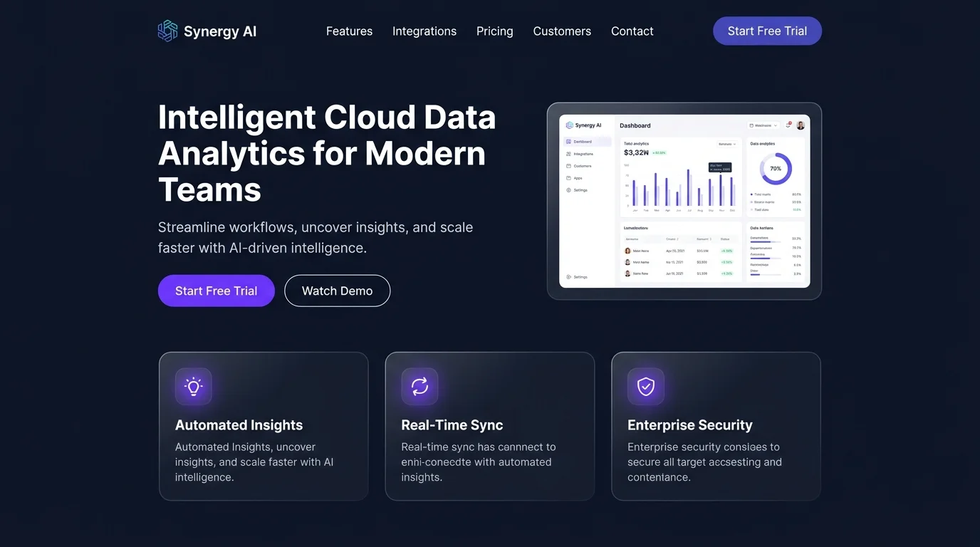Select the Dashboard icon in preview sidebar

(568, 142)
